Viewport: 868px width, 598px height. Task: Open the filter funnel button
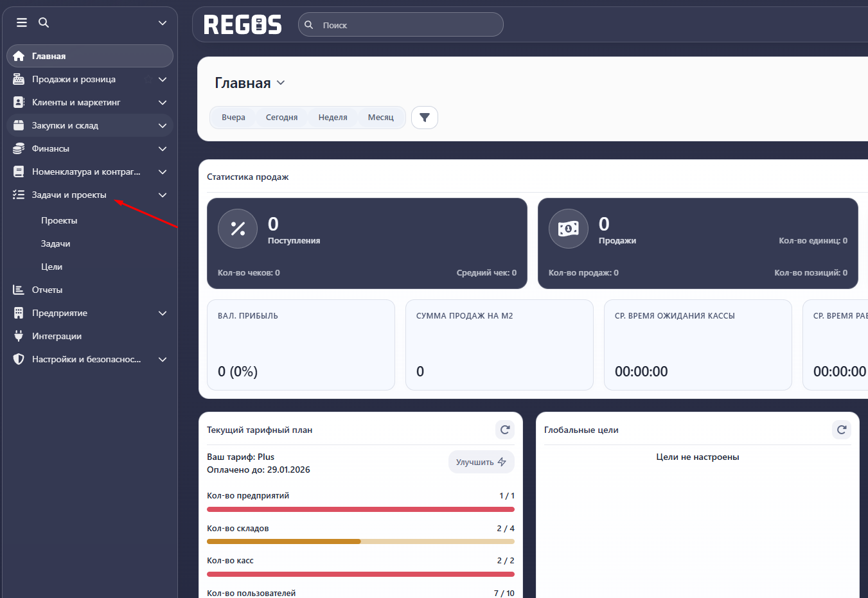coord(425,118)
